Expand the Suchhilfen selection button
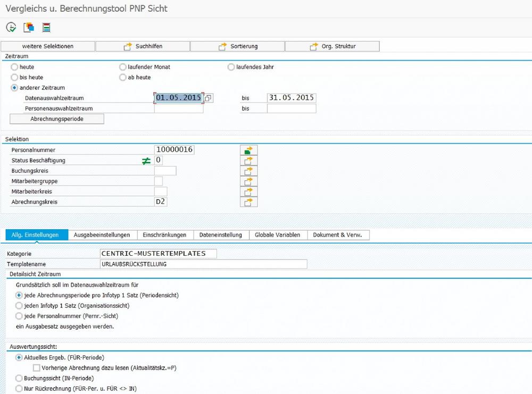 click(143, 46)
